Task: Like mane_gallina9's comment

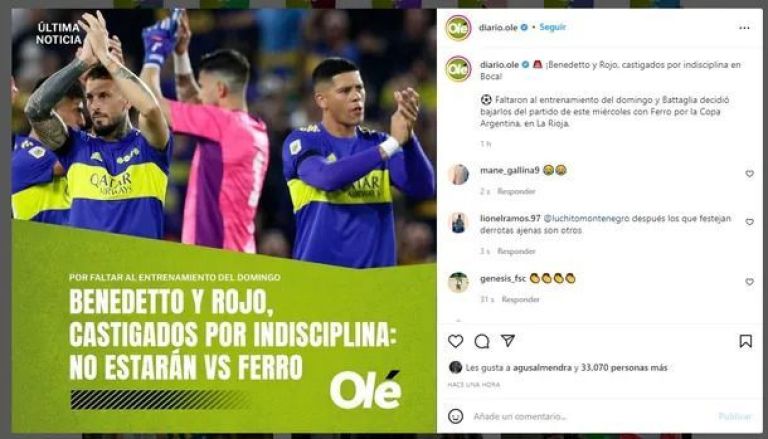Action: coord(749,173)
